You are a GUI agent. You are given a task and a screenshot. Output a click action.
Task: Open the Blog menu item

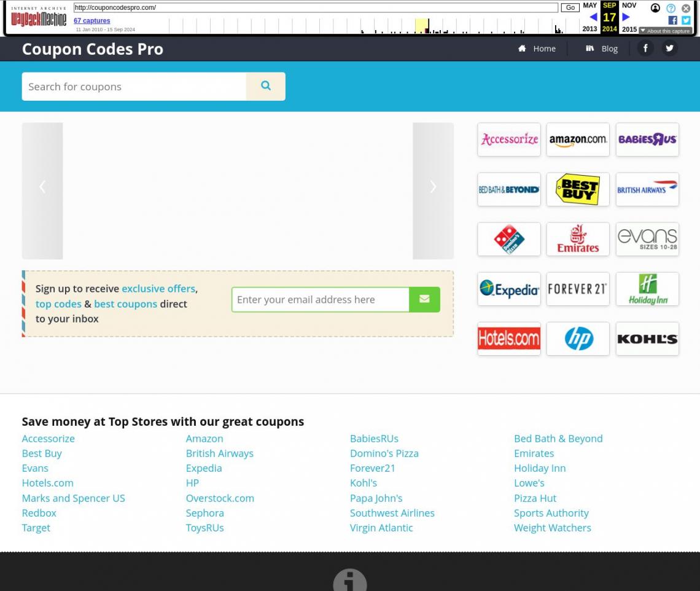[x=602, y=49]
